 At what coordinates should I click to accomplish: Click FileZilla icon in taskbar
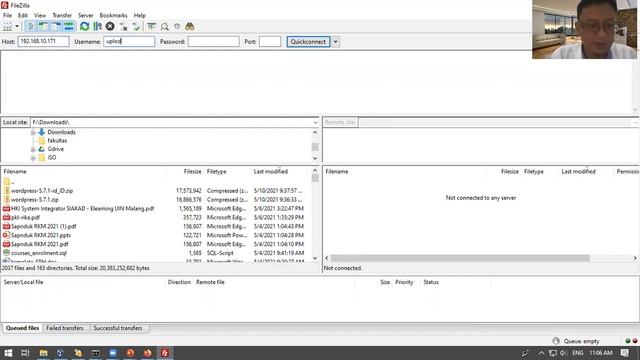[165, 353]
